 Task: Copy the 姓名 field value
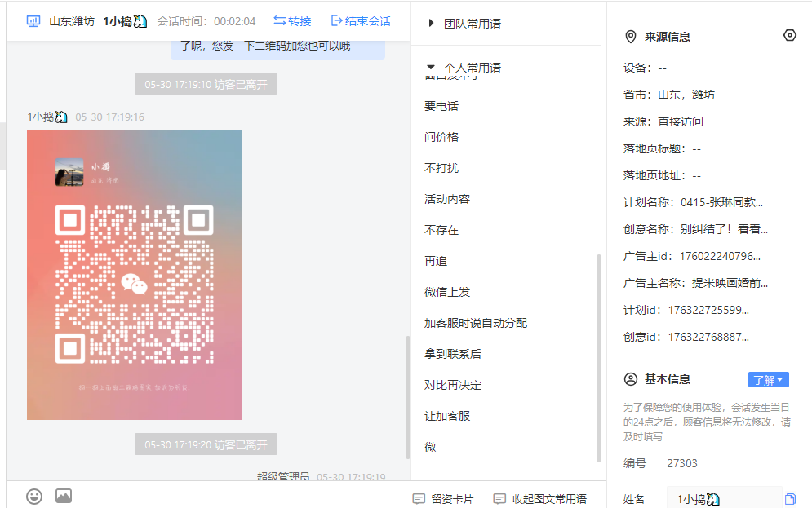pos(790,499)
